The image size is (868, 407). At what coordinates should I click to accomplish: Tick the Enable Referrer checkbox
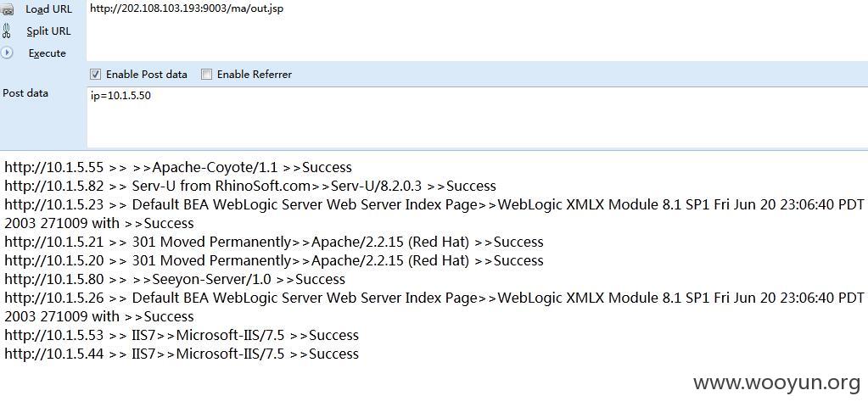(206, 74)
